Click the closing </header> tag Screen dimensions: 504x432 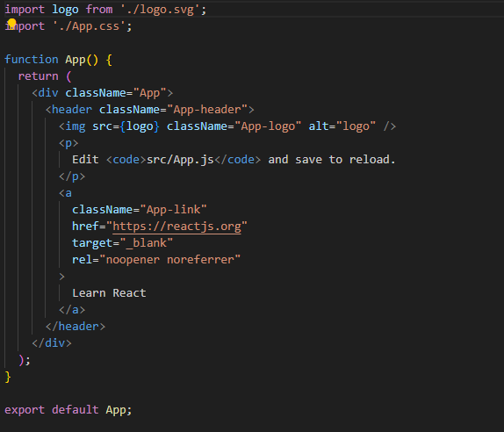76,327
